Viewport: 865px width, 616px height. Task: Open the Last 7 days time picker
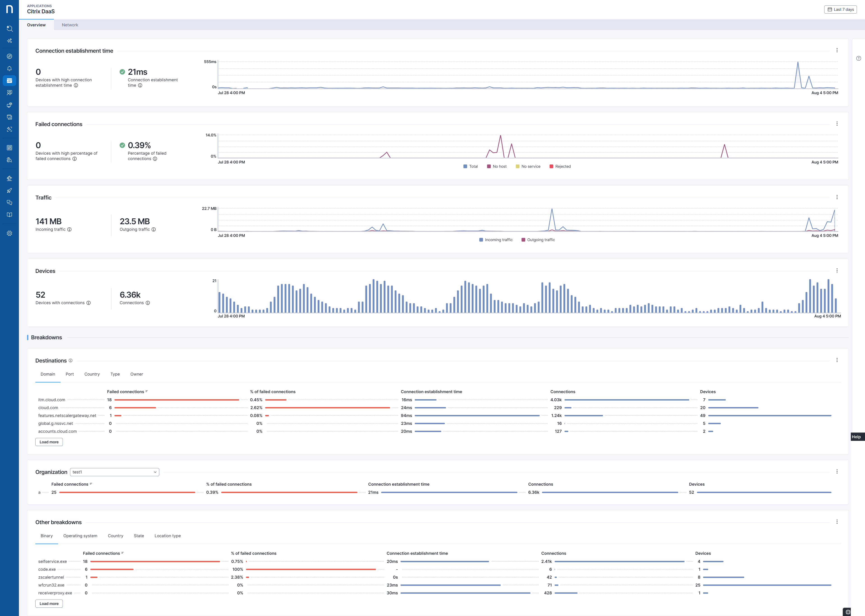tap(840, 9)
